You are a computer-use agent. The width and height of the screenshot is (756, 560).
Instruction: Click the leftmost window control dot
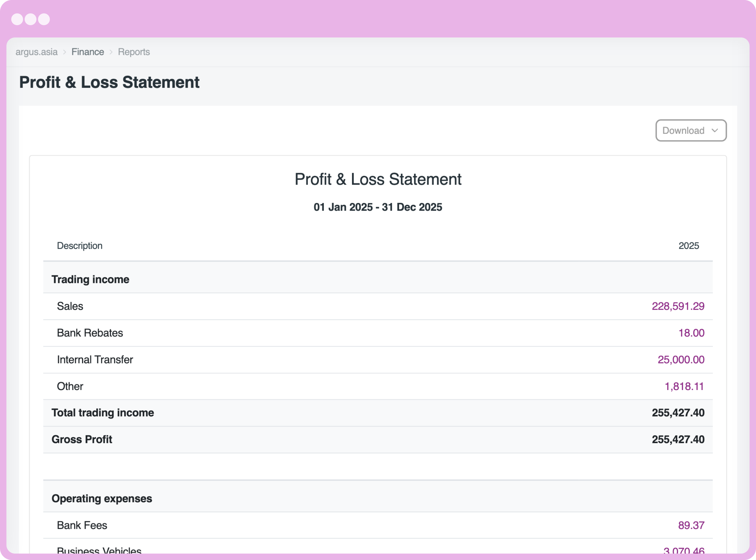tap(17, 19)
